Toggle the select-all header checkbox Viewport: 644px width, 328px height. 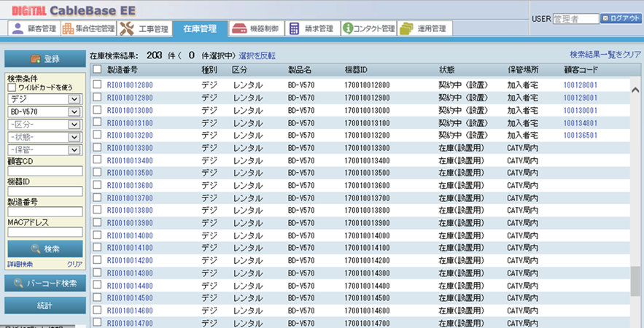tap(97, 69)
